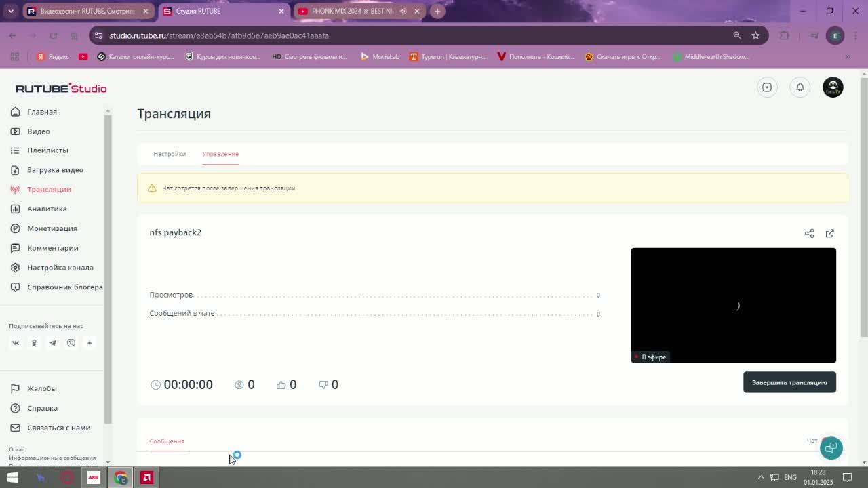
Task: Open the support chat widget
Action: click(831, 447)
